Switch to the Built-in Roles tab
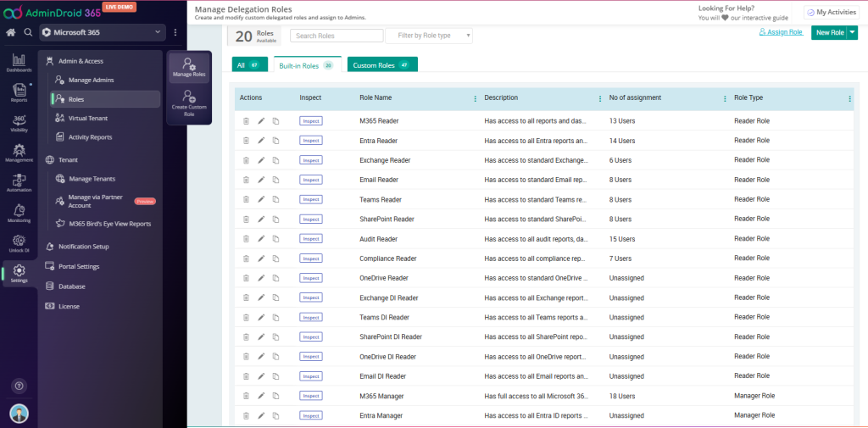The height and width of the screenshot is (428, 868). [307, 65]
